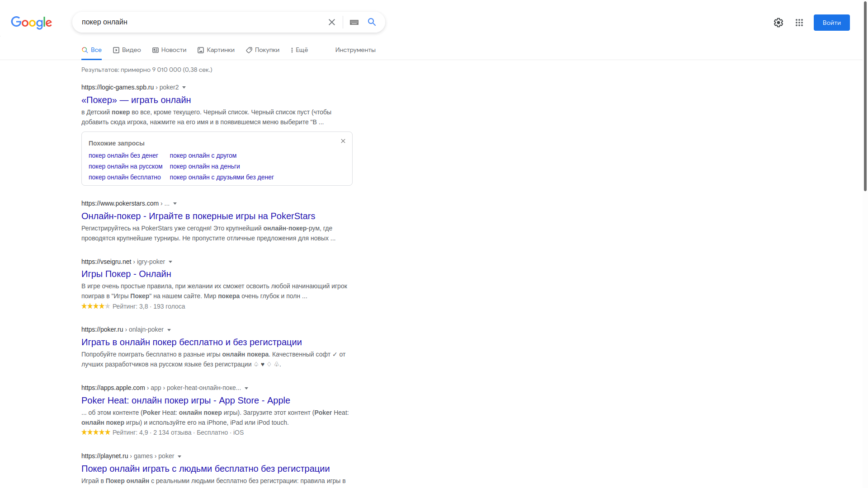Open related search 'покер онлайн бесплатно'
This screenshot has height=488, width=868.
[x=125, y=177]
